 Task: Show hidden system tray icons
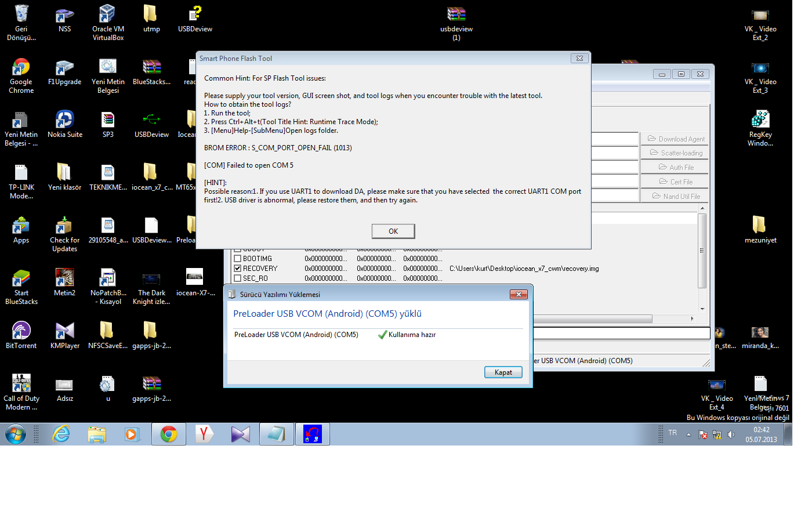pos(688,434)
